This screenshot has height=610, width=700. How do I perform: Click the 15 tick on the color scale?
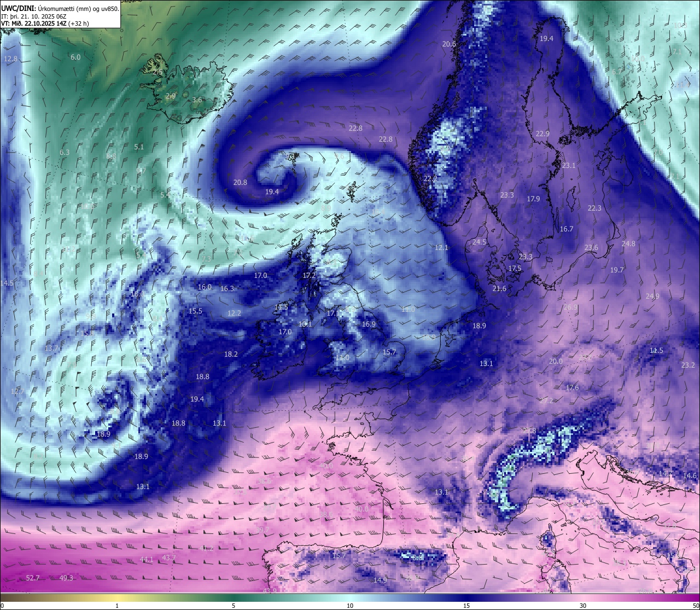(466, 606)
